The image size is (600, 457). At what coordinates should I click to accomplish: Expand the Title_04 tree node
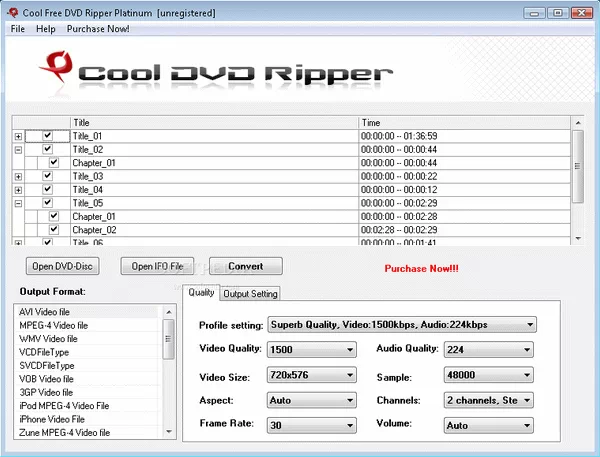click(19, 189)
